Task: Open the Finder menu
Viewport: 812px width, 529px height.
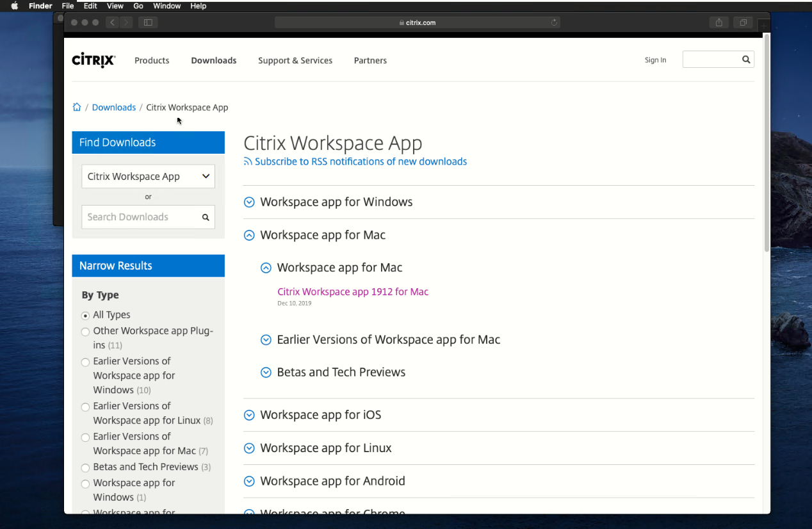Action: coord(40,6)
